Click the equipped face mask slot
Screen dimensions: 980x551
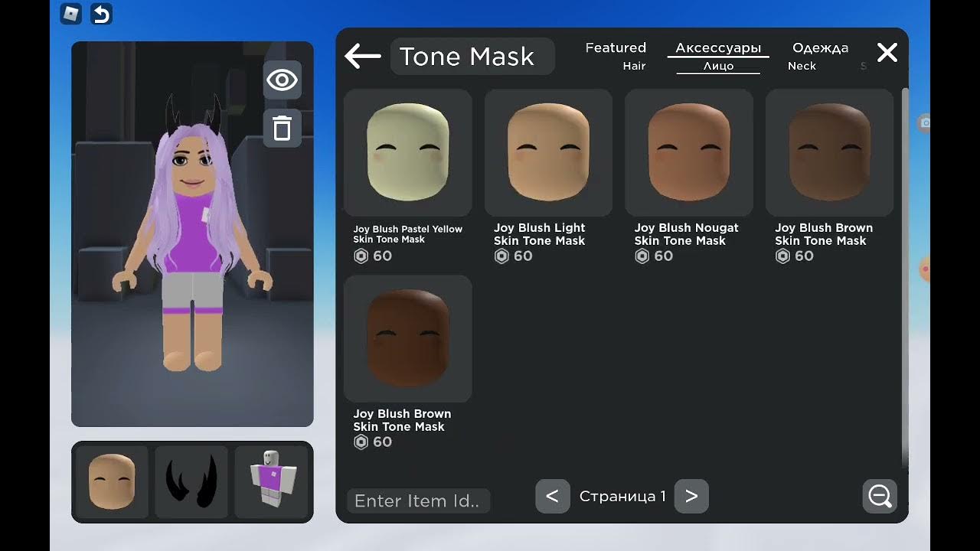tap(112, 482)
